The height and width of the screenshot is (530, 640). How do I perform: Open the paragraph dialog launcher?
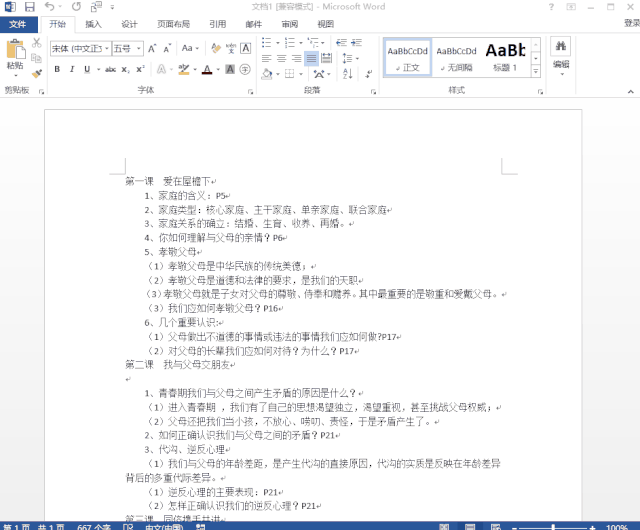[373, 92]
